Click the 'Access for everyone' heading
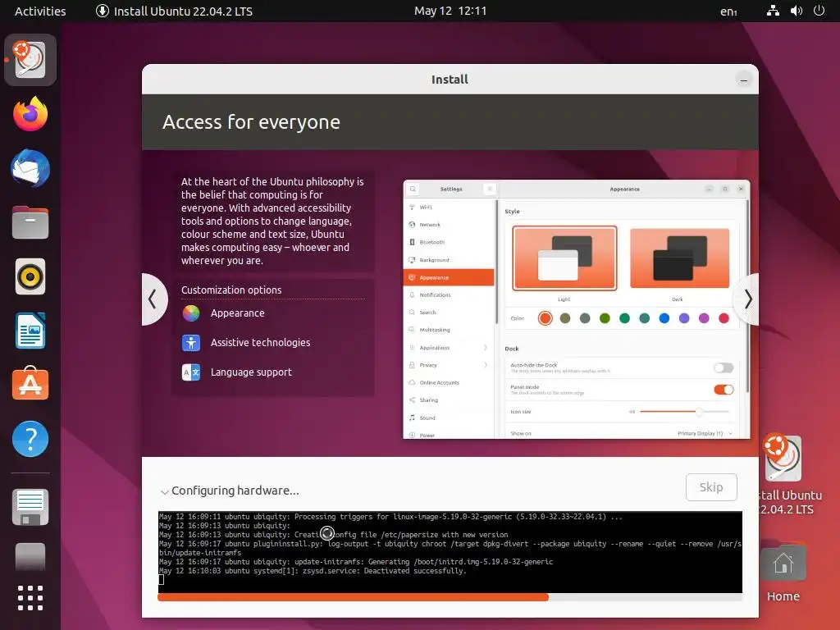Viewport: 840px width, 630px height. [x=251, y=122]
